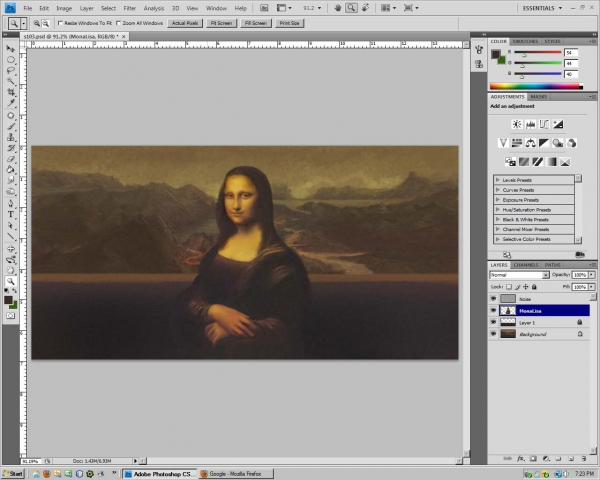Delete layer with trash icon

tap(584, 458)
